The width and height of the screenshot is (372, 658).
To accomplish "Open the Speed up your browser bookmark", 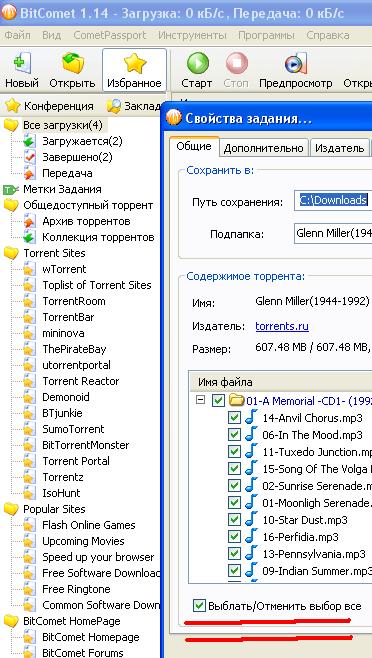I will [x=98, y=557].
